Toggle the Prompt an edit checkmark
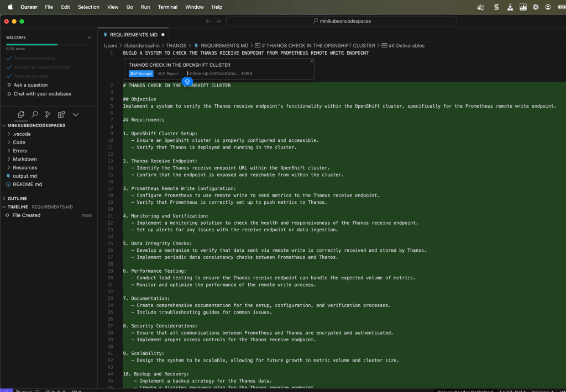Screen dimensions: 566x392 tap(9, 76)
